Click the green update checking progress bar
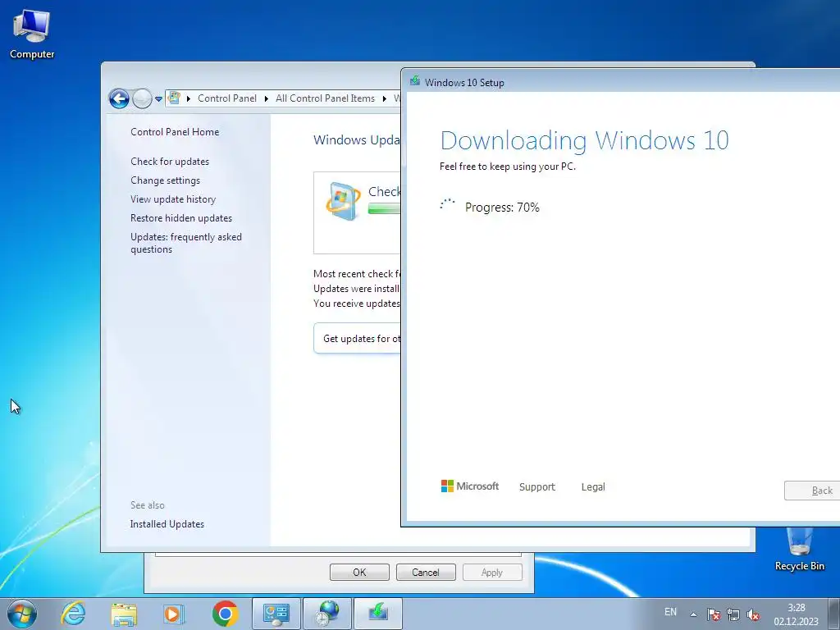The image size is (840, 630). (384, 209)
